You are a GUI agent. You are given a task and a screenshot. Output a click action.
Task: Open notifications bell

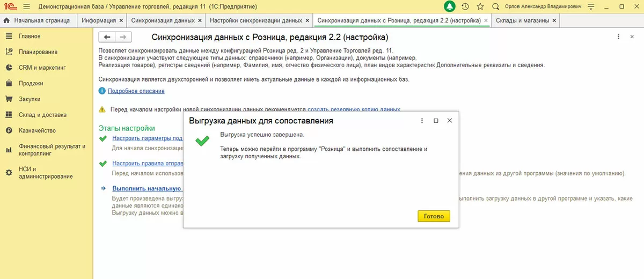pos(449,6)
